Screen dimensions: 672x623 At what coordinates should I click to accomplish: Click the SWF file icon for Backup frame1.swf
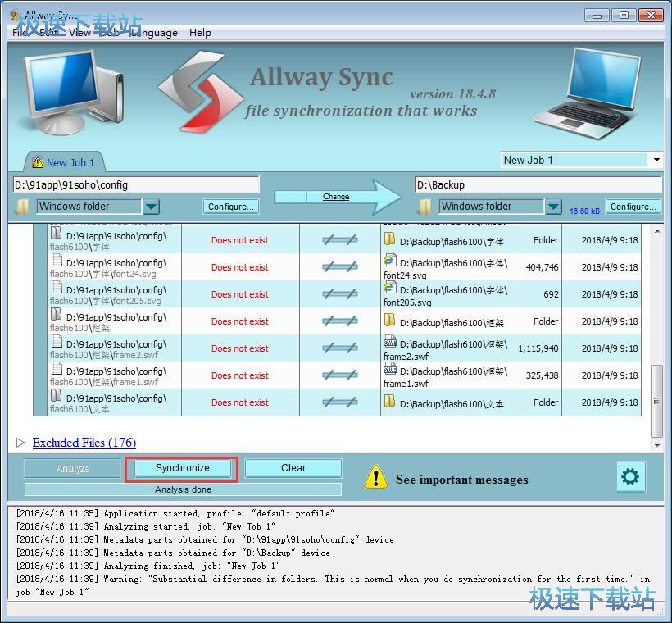coord(389,368)
